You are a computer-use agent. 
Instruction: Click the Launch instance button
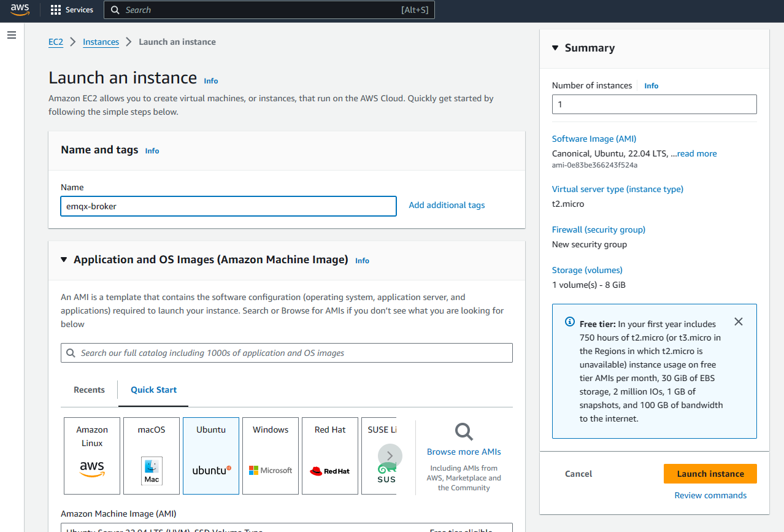pos(710,474)
